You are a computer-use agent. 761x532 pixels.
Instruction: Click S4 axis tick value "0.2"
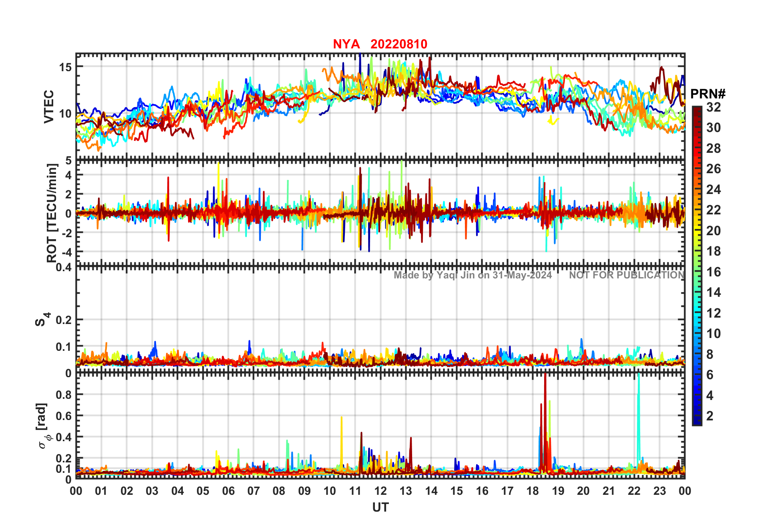click(64, 320)
